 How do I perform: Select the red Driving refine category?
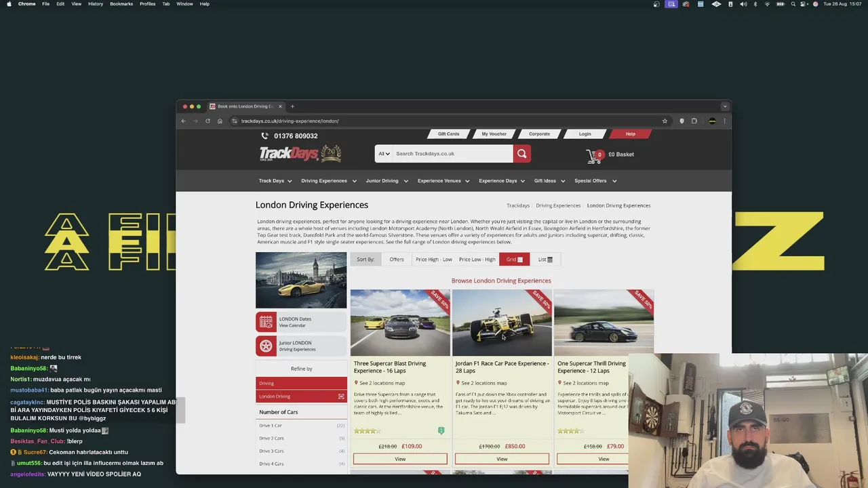[302, 383]
